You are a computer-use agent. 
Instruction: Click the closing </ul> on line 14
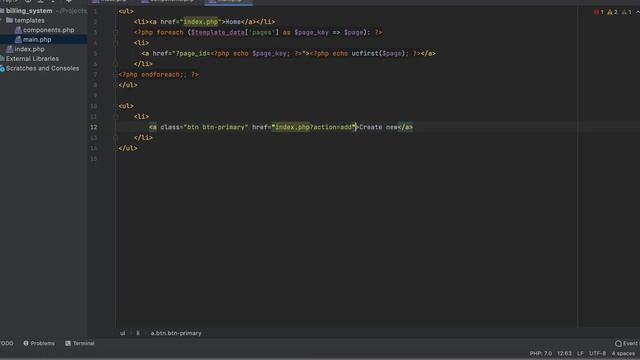(x=128, y=148)
